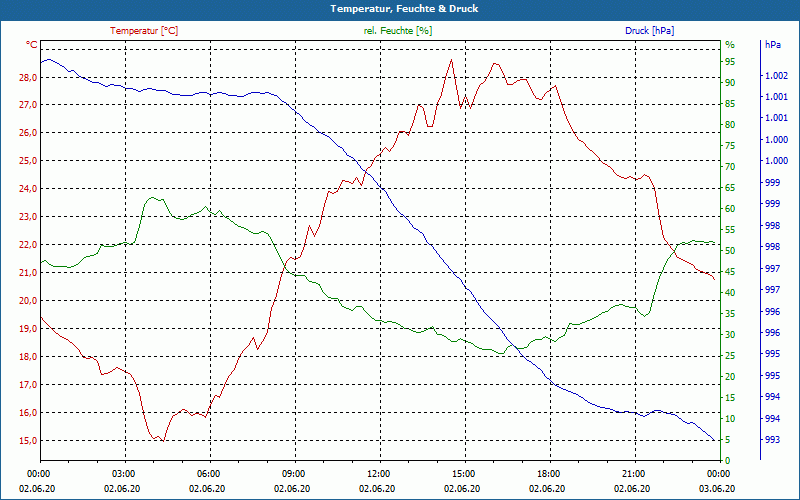Click the '27,0' temperature axis value
This screenshot has width=800, height=500.
[28, 105]
